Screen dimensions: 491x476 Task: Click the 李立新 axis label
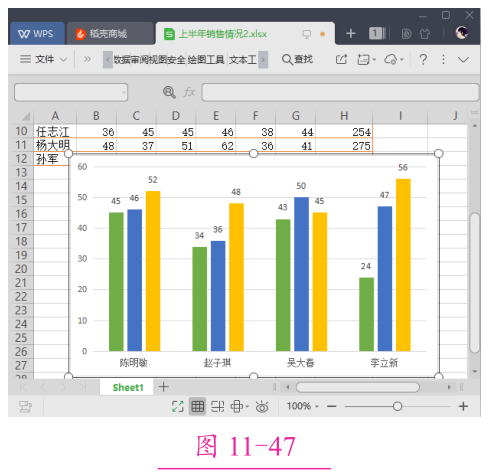384,362
